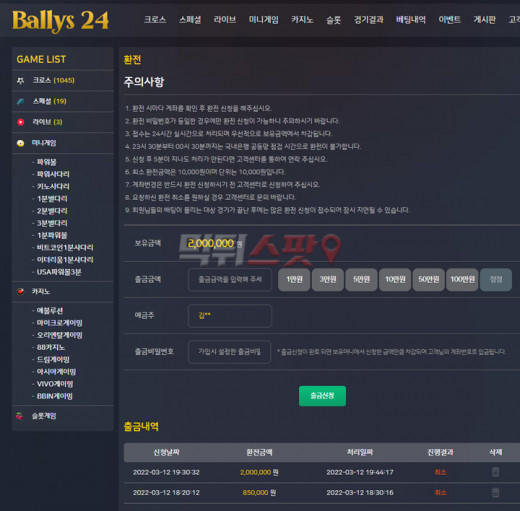
Task: Click the 카지노 sidebar icon
Action: click(x=20, y=291)
